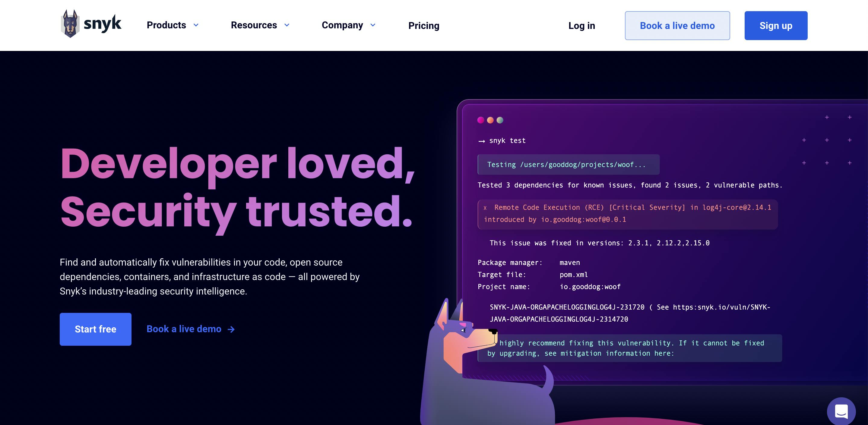
Task: Click the Sign up button top right
Action: [x=775, y=25]
